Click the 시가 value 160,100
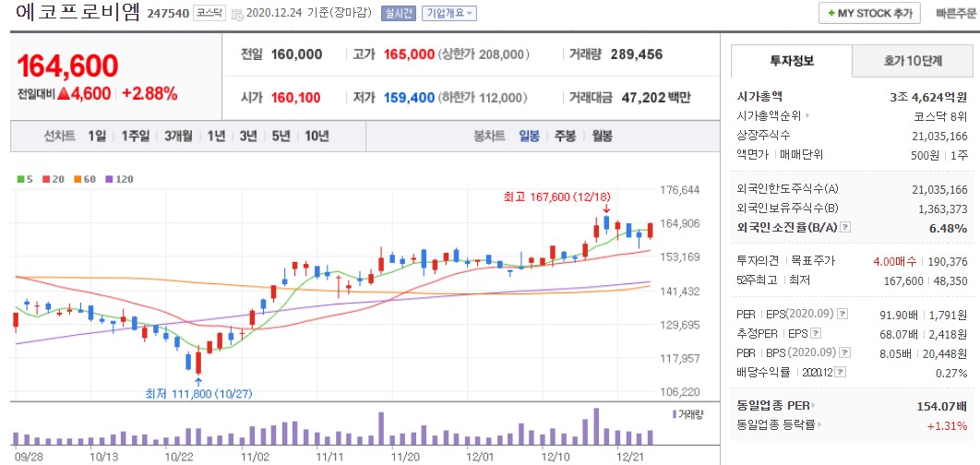 click(x=295, y=98)
